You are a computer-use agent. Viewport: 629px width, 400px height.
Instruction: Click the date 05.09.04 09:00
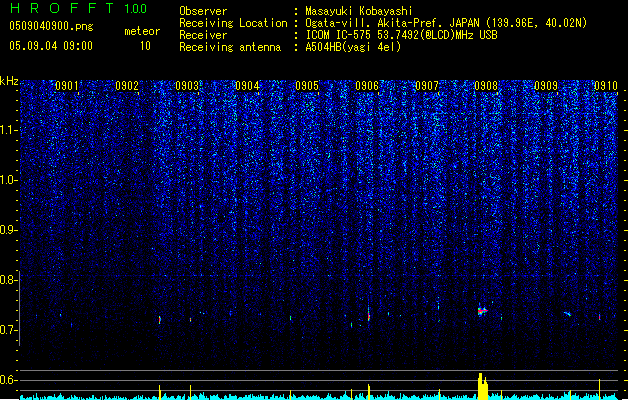click(x=51, y=46)
